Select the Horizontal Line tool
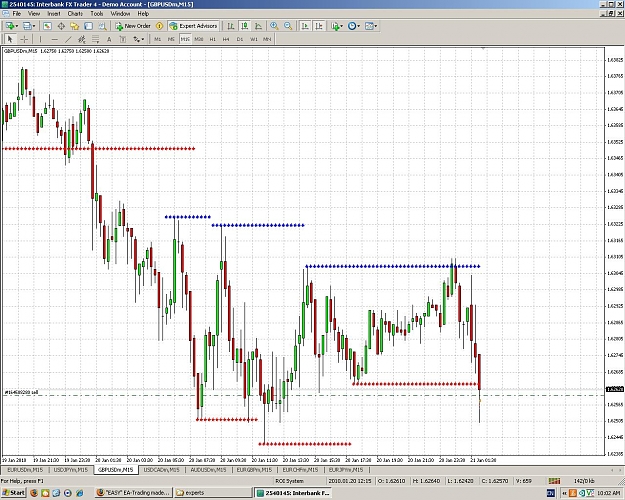Screen dimensions: 625x500 point(55,39)
